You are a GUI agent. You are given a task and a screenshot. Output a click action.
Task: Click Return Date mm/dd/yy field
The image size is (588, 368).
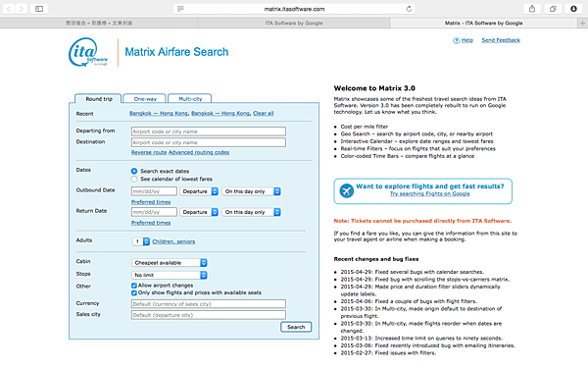pyautogui.click(x=154, y=212)
